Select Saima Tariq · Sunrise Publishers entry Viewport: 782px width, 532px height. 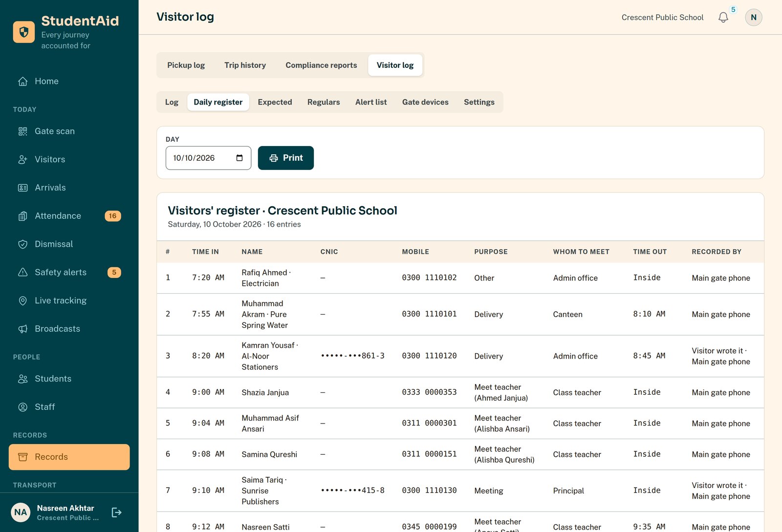[264, 490]
